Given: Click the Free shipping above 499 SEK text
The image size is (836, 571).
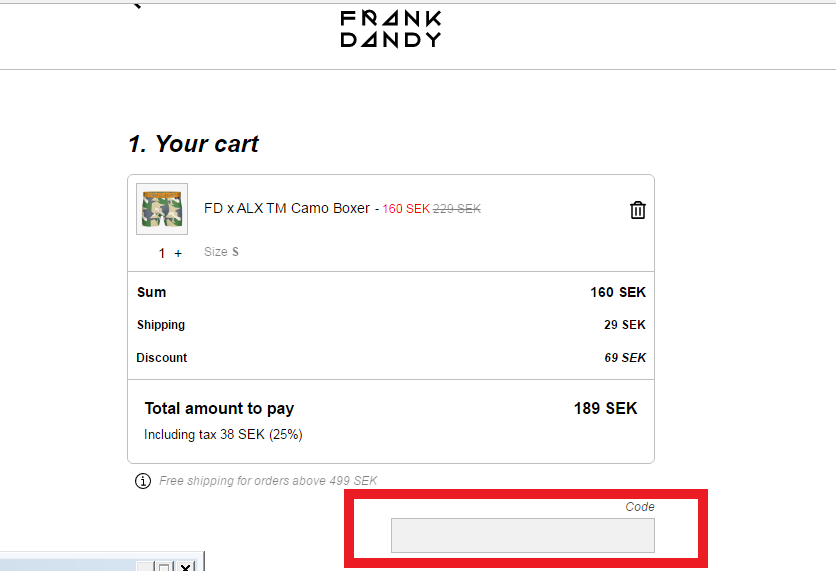Looking at the screenshot, I should [x=268, y=481].
